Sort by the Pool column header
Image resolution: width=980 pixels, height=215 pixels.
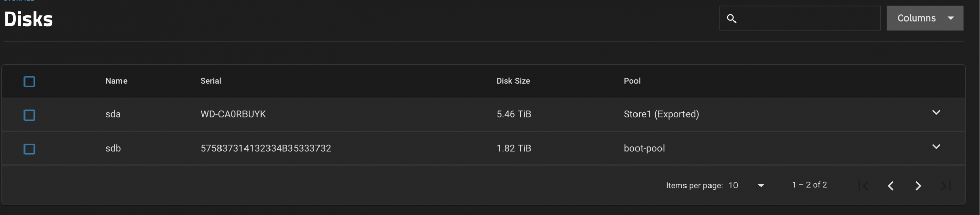coord(632,81)
